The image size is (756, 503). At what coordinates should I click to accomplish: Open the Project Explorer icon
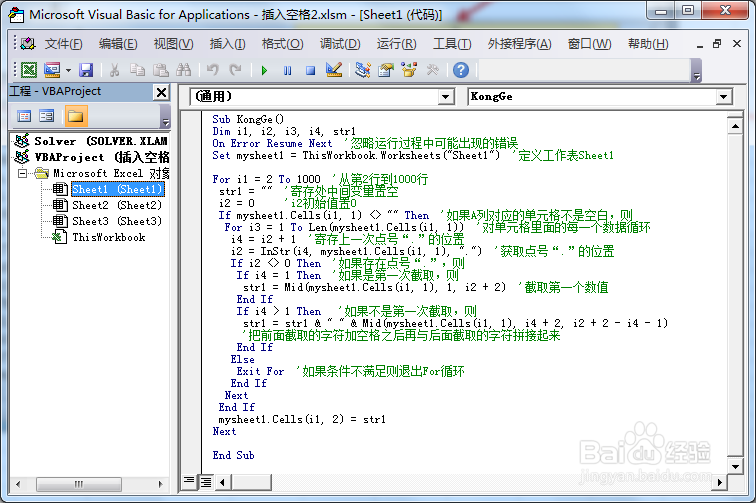pyautogui.click(x=363, y=70)
